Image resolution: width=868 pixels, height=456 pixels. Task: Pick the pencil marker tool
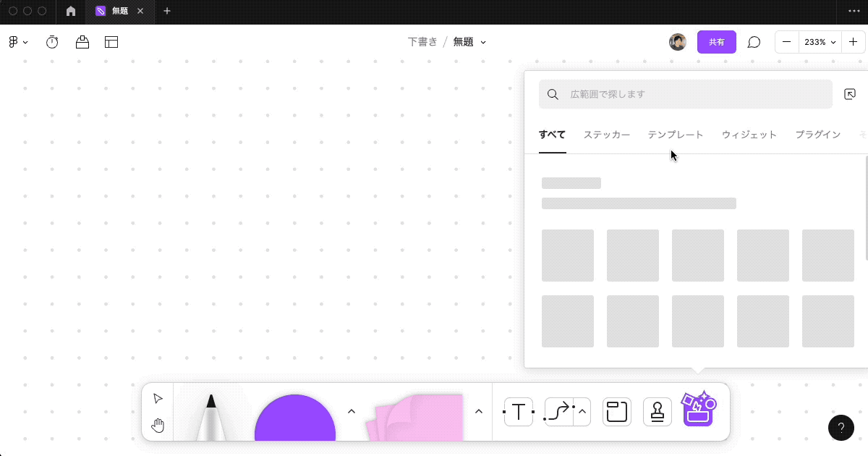coord(211,417)
